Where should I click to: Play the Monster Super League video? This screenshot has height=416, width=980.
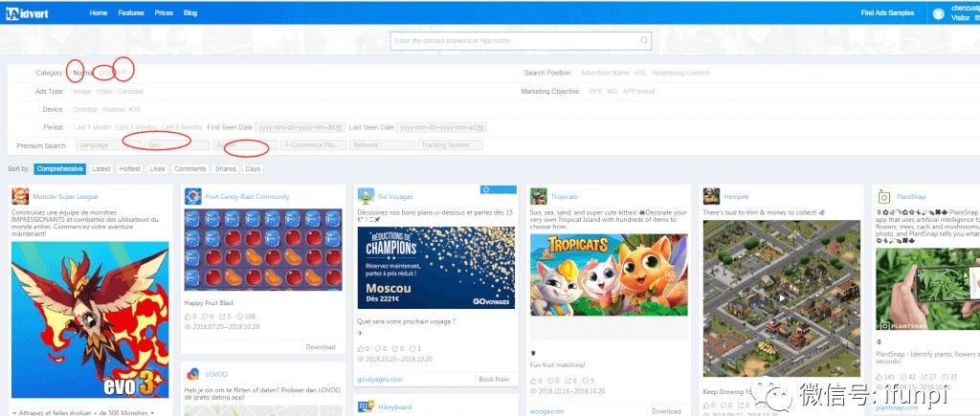(91, 319)
